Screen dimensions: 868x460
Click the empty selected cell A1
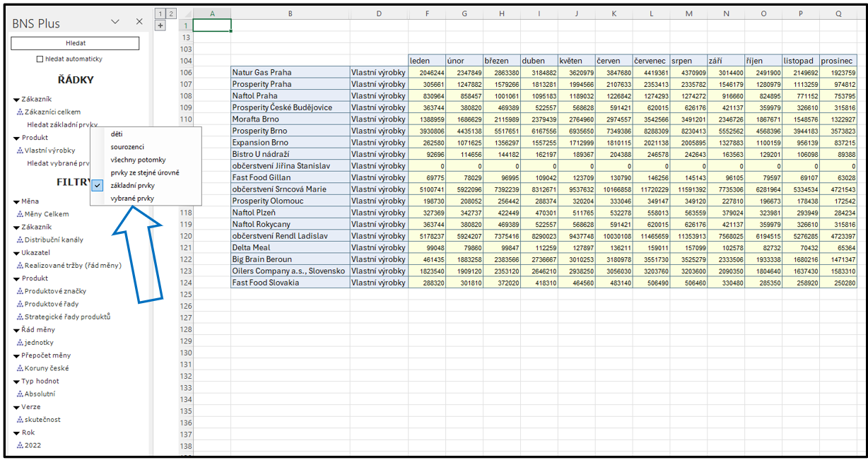pyautogui.click(x=212, y=25)
